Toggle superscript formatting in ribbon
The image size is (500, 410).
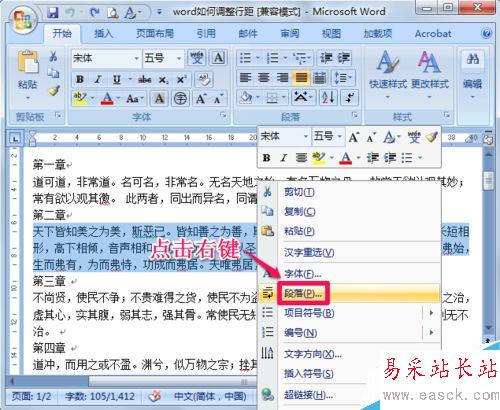coord(181,79)
